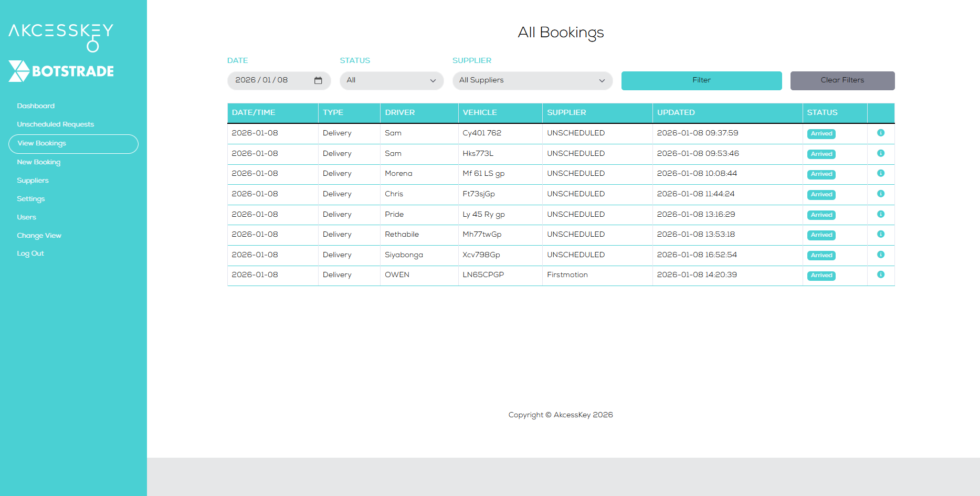Open the calendar picker in the Date field
980x496 pixels.
[x=319, y=80]
